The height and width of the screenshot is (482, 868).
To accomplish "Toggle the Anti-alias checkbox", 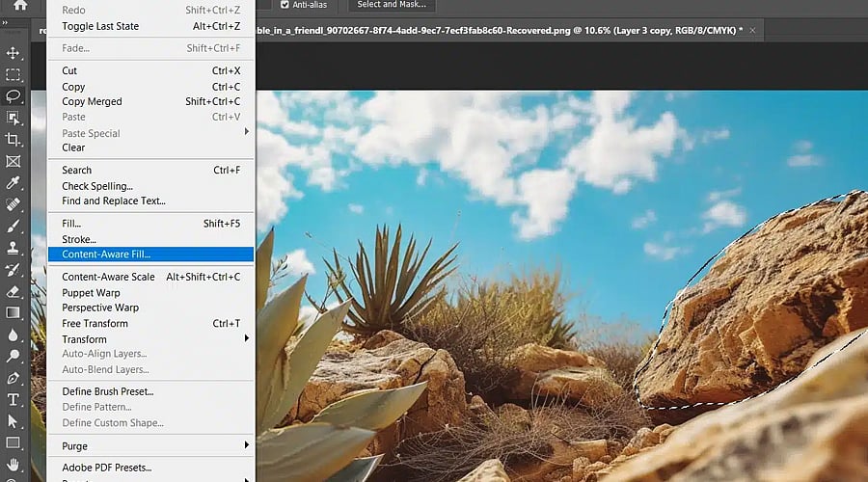I will tap(285, 5).
